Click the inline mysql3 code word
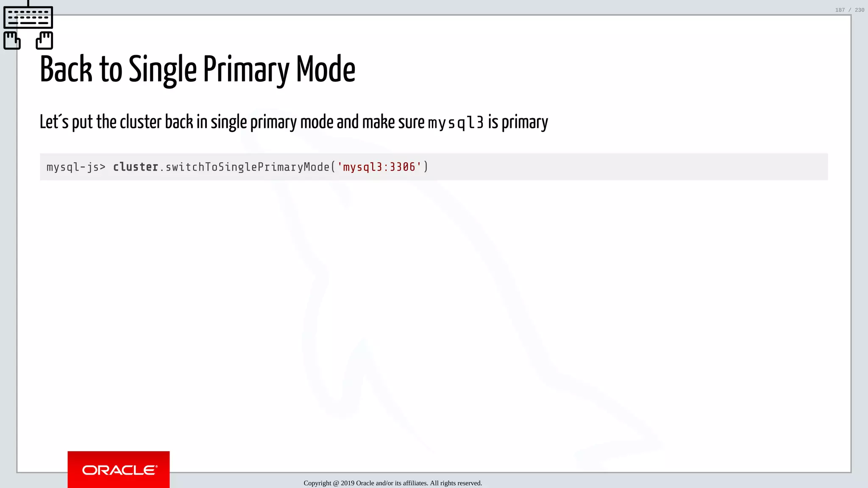 click(456, 123)
